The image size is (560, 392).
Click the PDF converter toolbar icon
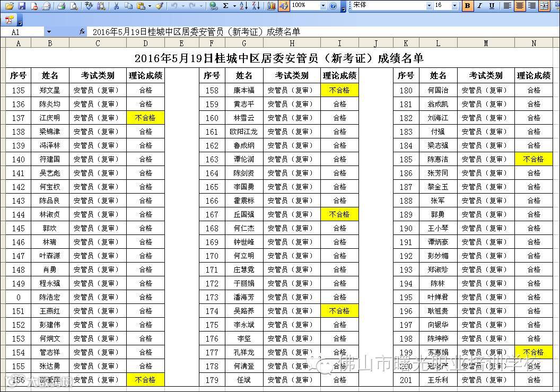pyautogui.click(x=10, y=20)
